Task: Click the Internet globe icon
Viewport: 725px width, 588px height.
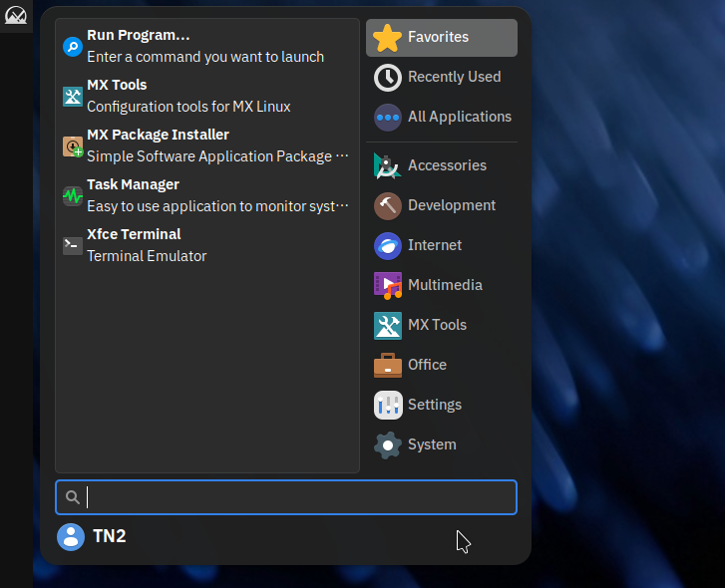Action: pos(388,246)
